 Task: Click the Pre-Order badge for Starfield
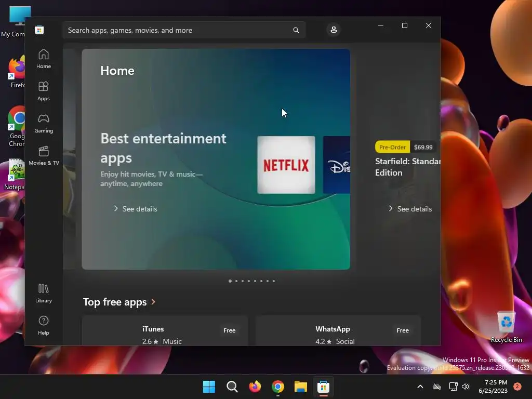coord(392,147)
